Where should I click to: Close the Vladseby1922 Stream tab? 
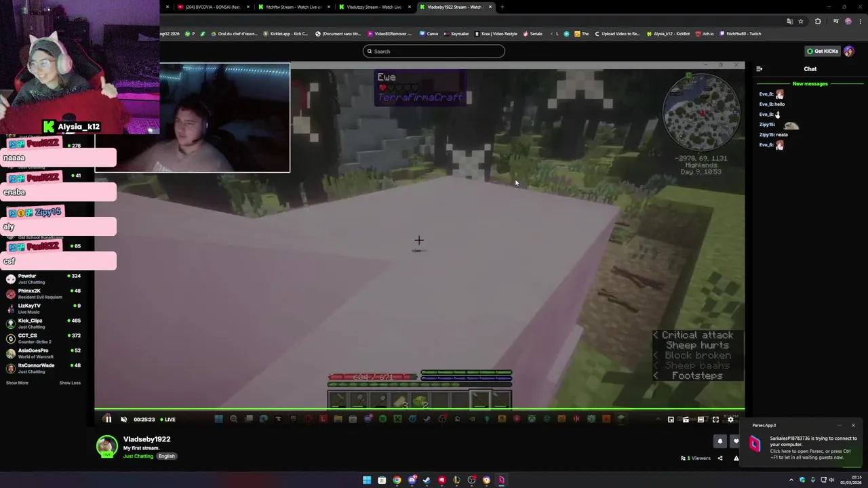tap(490, 7)
